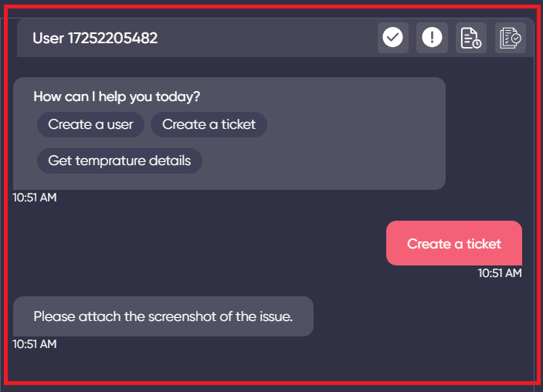Click 'How can I help you today?' text
Screen dimensions: 543x392
tap(117, 97)
